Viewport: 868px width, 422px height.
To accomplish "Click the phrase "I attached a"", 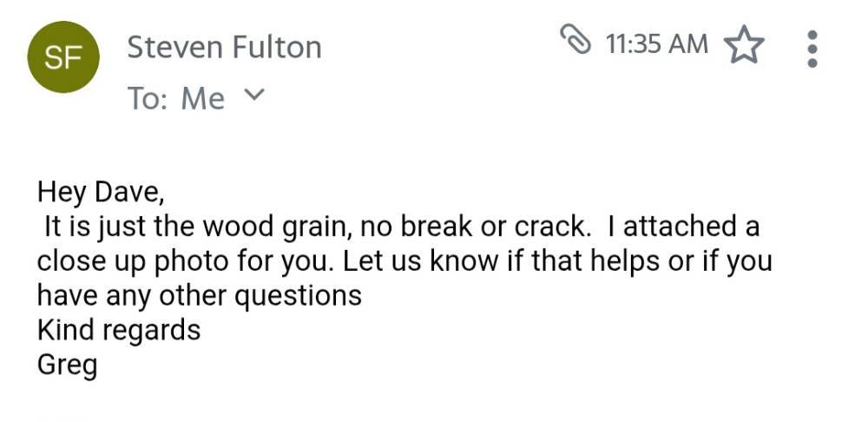I will pos(684,227).
